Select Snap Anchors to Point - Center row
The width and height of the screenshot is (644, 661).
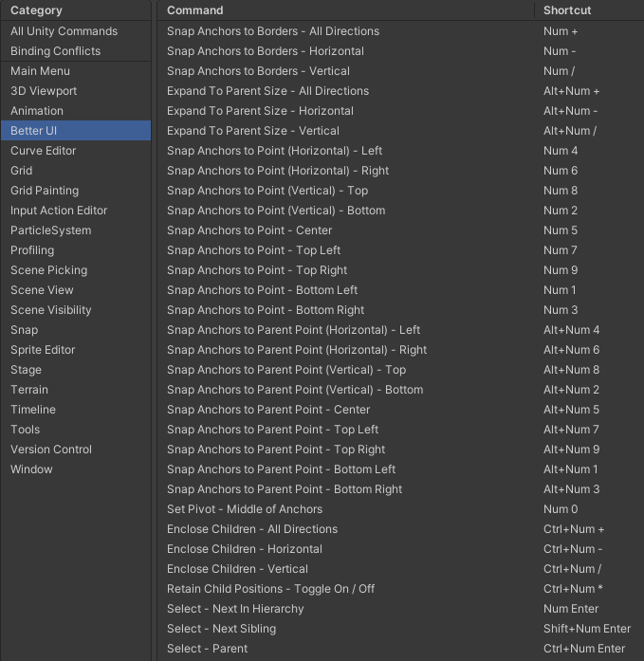[249, 230]
